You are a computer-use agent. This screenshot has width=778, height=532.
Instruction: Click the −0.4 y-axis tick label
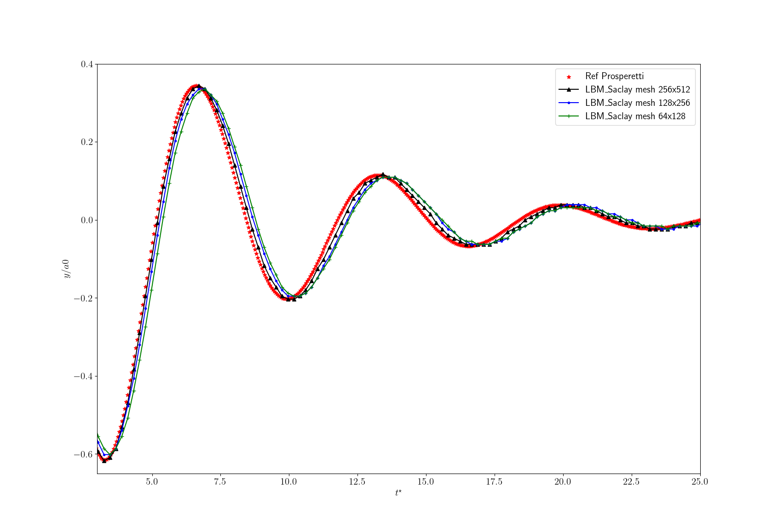tap(83, 376)
